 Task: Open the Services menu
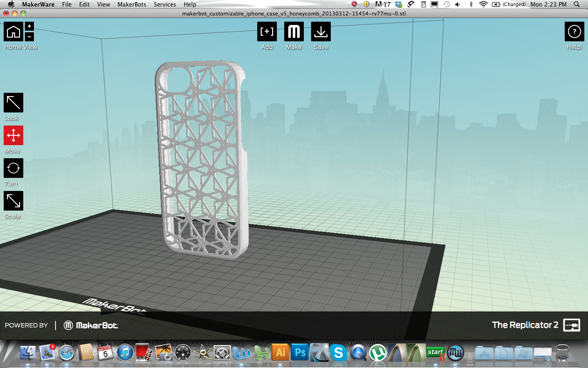(165, 4)
